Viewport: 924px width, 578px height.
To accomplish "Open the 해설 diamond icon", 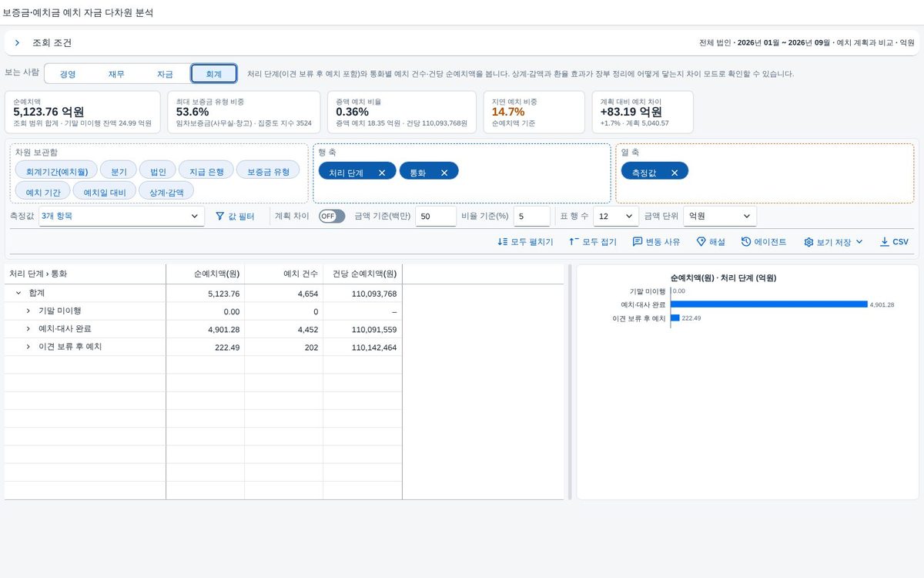I will [701, 242].
